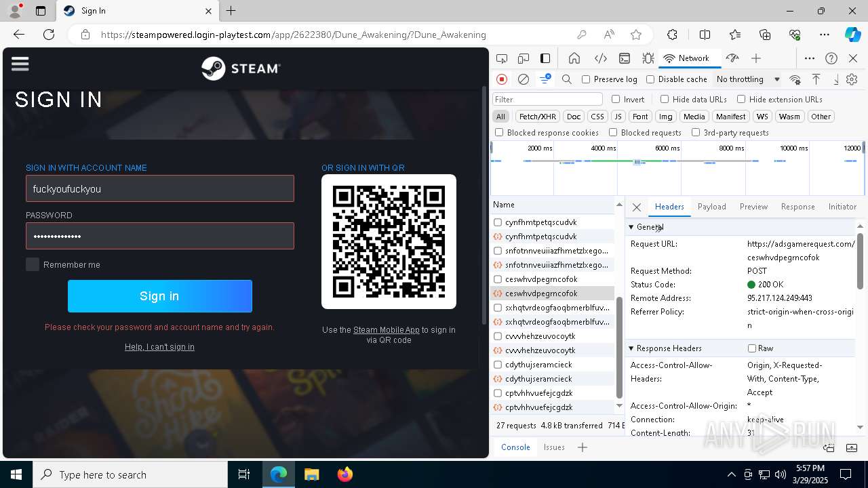Open the Sources bug icon panel

(648, 58)
